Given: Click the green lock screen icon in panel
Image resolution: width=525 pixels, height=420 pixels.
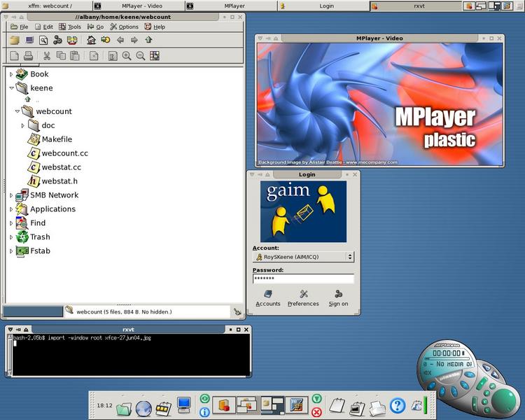Looking at the screenshot, I should pos(204,398).
